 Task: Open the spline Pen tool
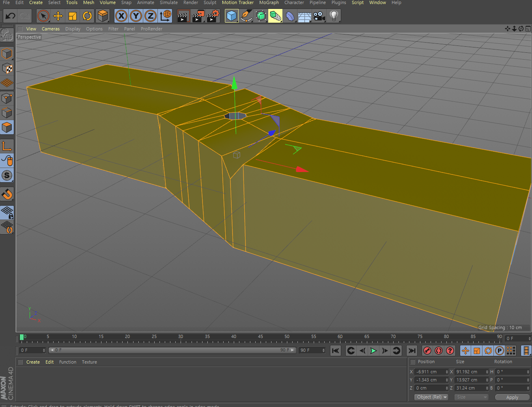point(246,16)
